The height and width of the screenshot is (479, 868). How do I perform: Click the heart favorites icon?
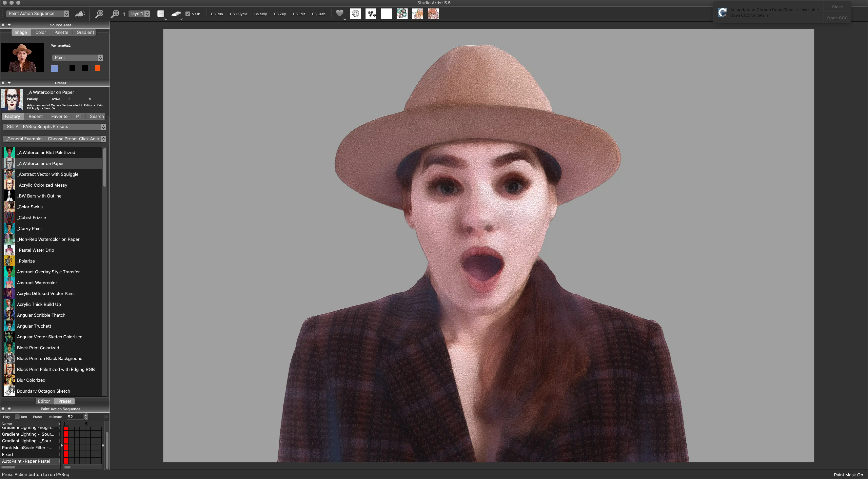tap(340, 13)
